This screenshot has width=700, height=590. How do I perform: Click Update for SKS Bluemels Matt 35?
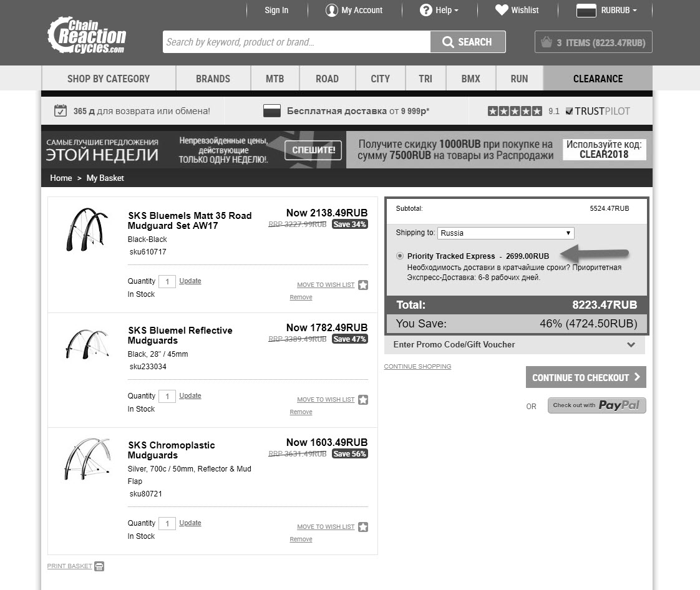[190, 281]
